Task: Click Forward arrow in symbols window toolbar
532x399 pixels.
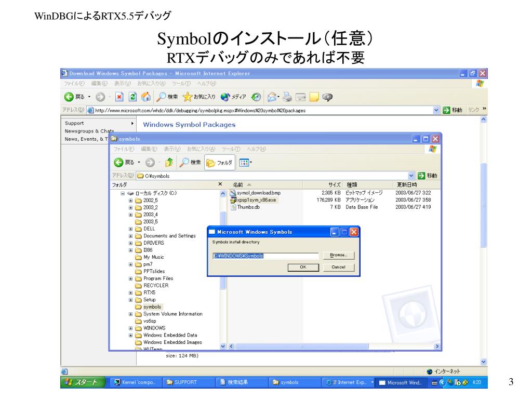Action: point(150,163)
